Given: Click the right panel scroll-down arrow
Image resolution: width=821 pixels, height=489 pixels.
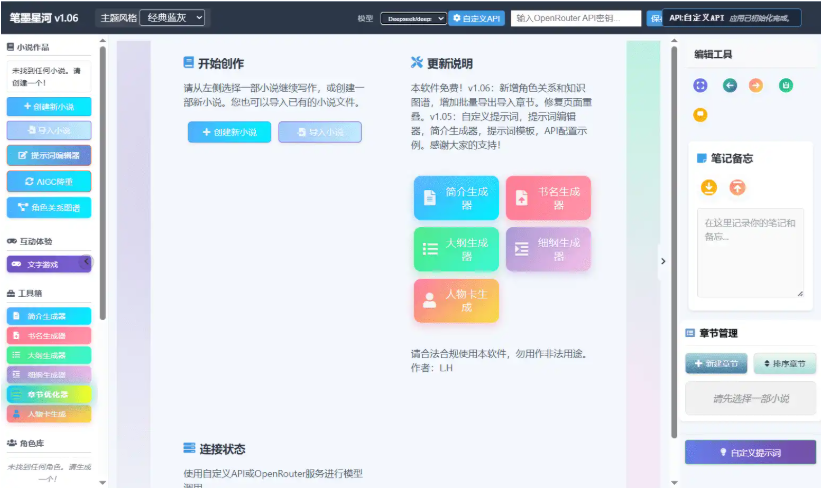Looking at the screenshot, I should tap(674, 483).
